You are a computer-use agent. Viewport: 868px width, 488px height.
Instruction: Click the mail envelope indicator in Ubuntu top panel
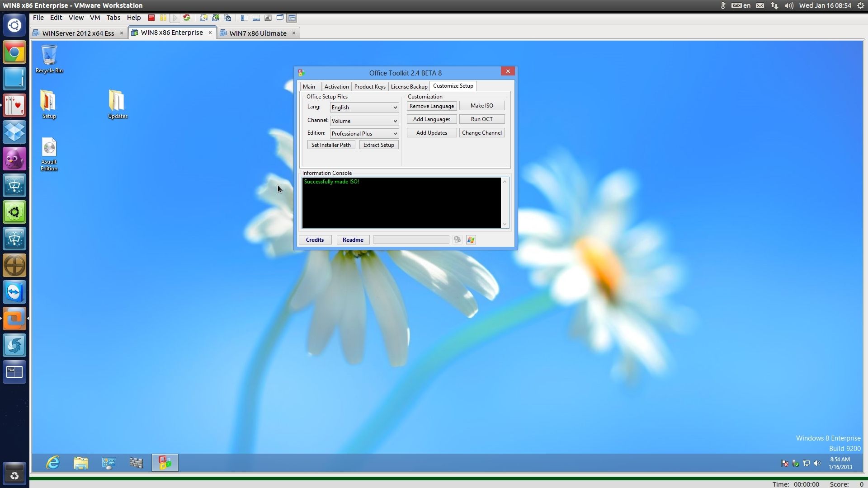(760, 5)
